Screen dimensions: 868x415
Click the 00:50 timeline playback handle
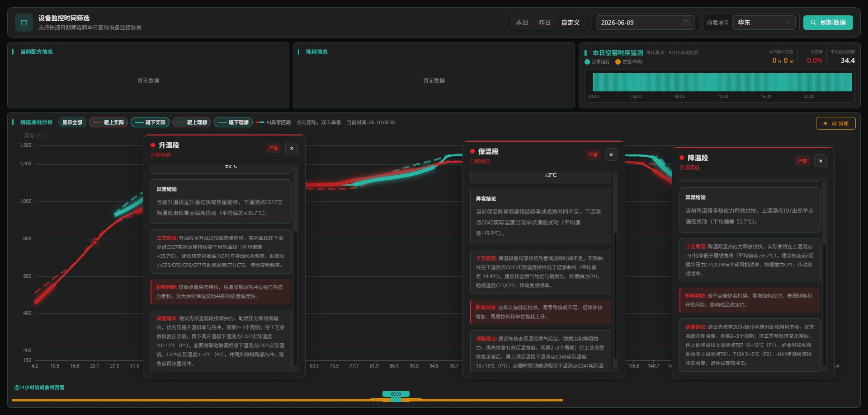click(x=396, y=396)
